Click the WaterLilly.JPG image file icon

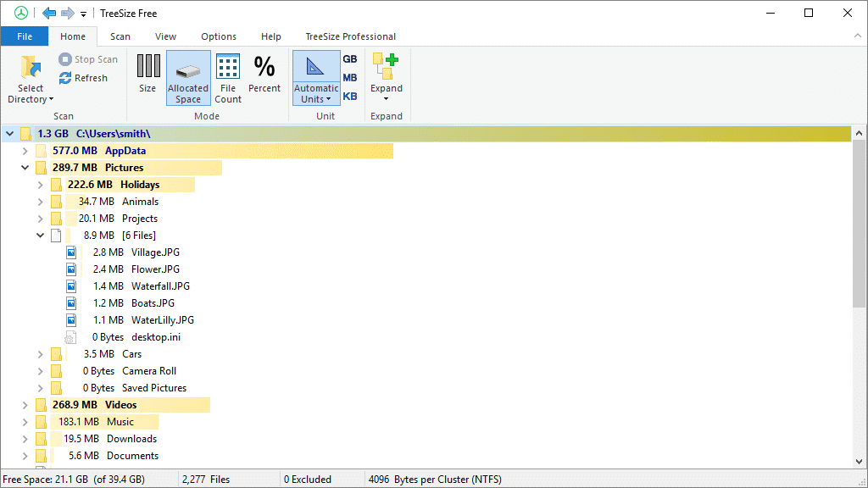71,319
